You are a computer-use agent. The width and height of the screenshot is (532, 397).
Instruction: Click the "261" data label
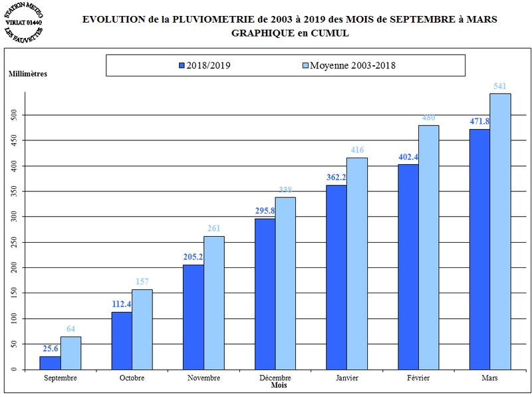213,228
